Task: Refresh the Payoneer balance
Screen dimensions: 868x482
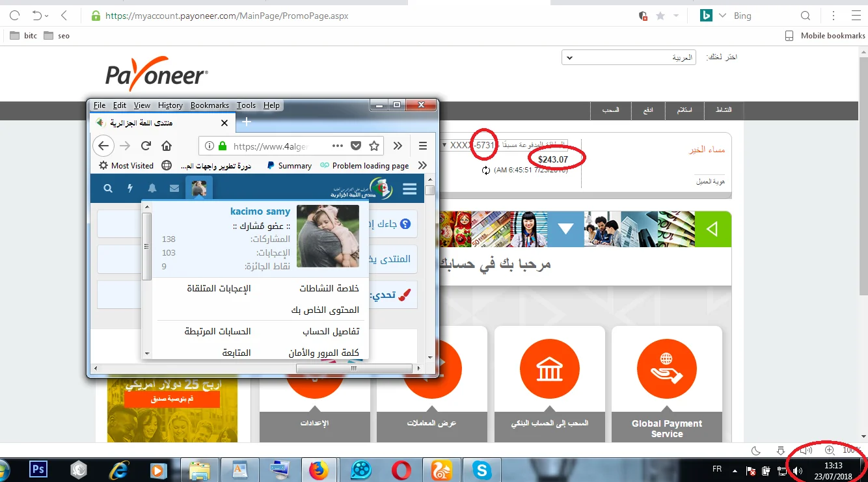Action: point(485,170)
